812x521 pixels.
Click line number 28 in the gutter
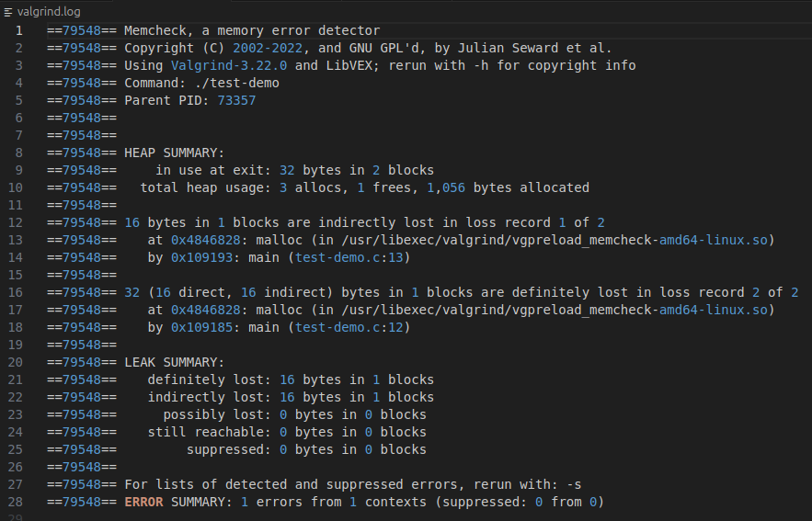(x=15, y=502)
